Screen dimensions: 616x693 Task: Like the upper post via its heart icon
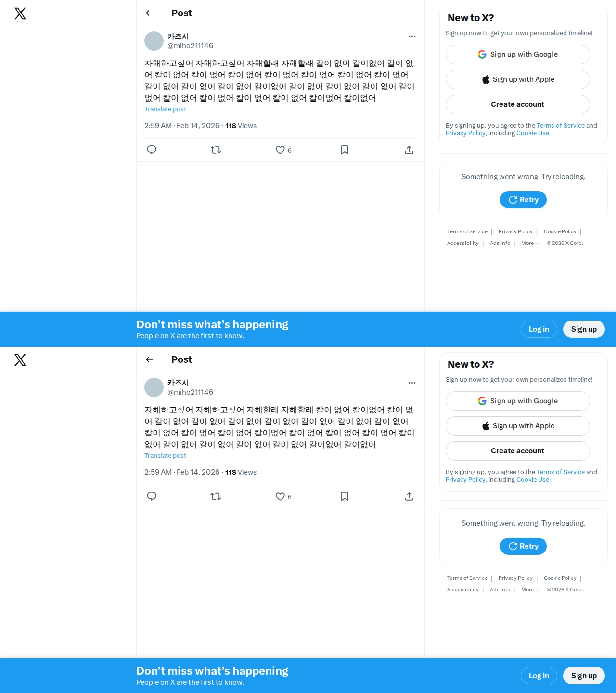280,150
